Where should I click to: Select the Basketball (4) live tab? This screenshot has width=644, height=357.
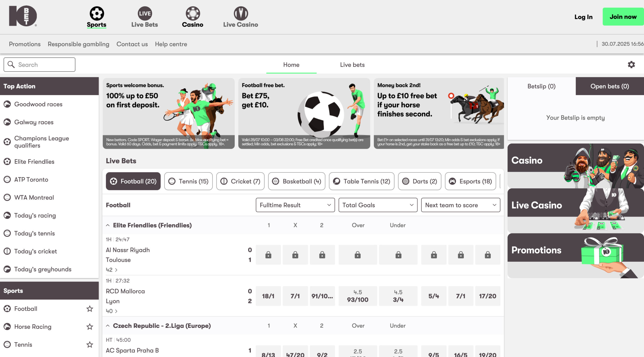297,181
